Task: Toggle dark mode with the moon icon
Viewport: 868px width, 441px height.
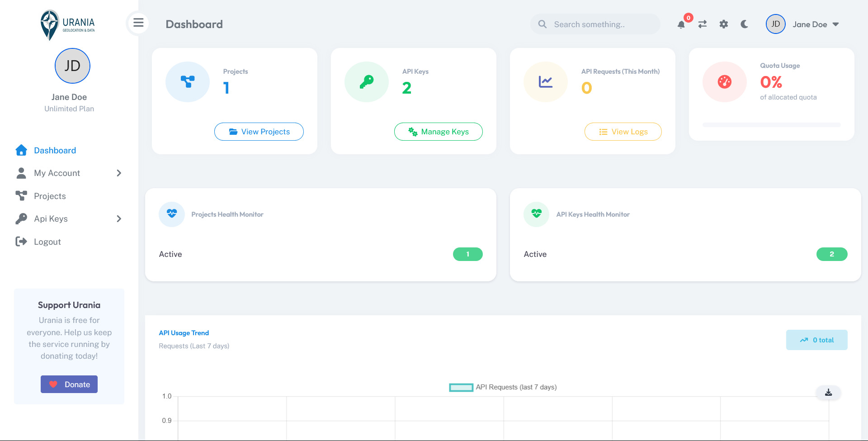Action: [744, 24]
